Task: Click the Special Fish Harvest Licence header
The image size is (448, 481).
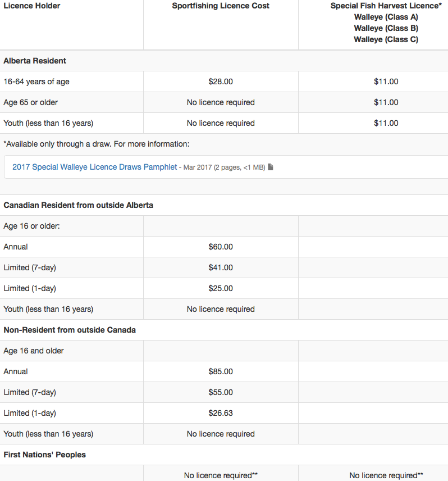Action: 386,6
